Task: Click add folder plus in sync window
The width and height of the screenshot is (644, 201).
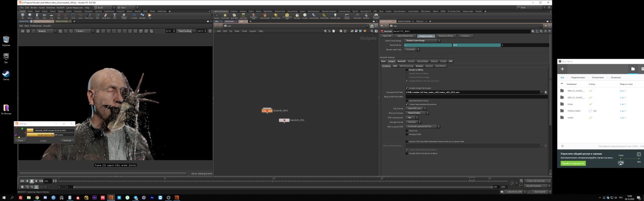Action: (562, 69)
